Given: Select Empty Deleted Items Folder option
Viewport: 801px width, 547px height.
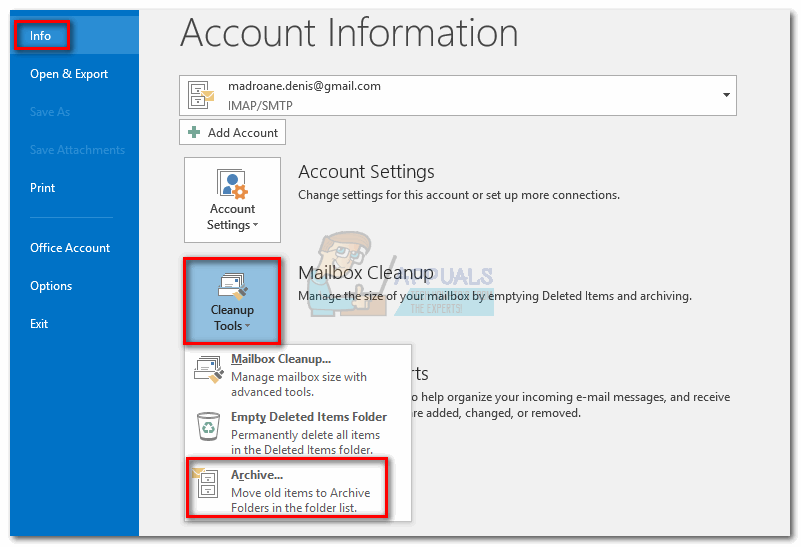Looking at the screenshot, I should click(298, 433).
